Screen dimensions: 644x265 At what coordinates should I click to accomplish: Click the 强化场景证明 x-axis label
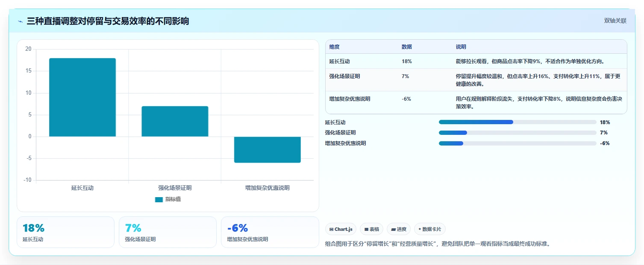pos(175,188)
